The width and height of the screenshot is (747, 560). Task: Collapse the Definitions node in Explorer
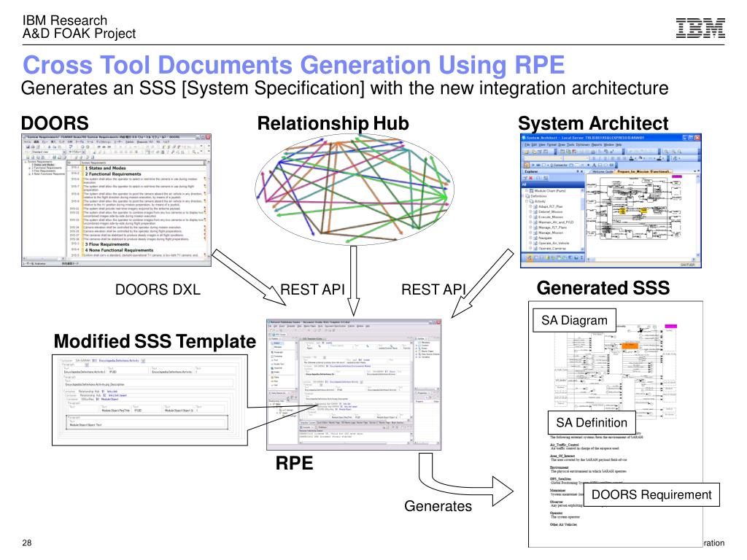point(522,196)
